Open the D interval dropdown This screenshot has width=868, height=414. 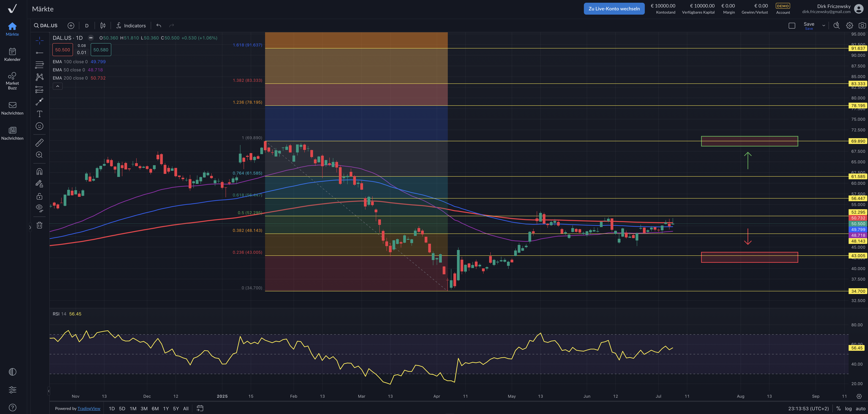click(87, 26)
